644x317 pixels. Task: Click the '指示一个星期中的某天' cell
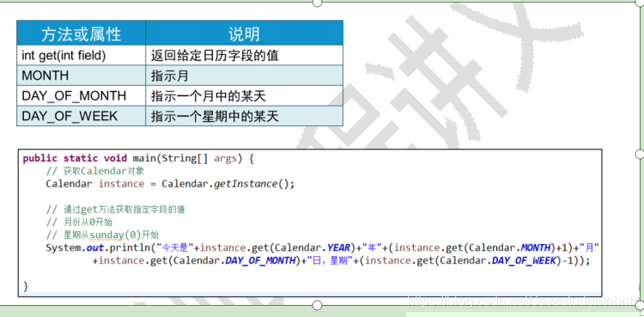coord(245,116)
